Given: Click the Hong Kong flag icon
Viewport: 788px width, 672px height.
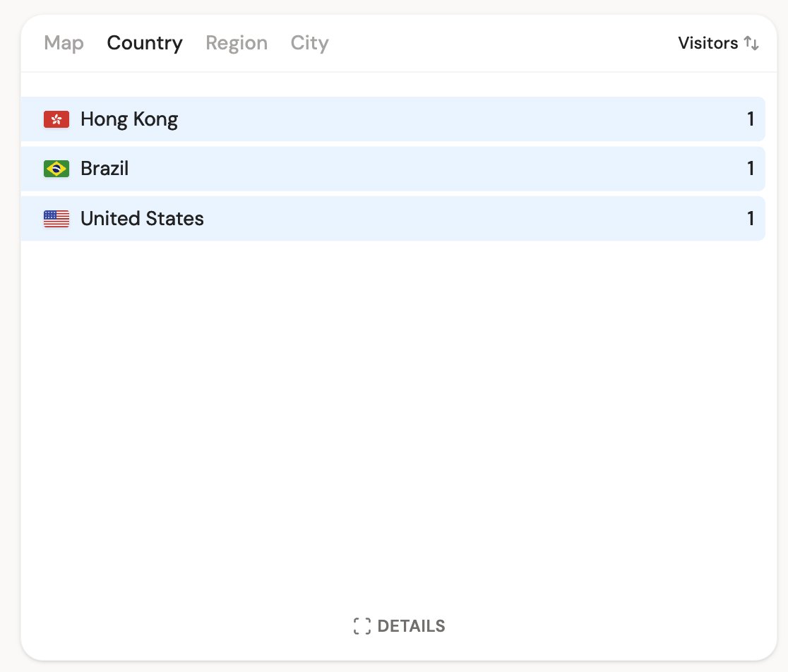Looking at the screenshot, I should click(x=56, y=119).
